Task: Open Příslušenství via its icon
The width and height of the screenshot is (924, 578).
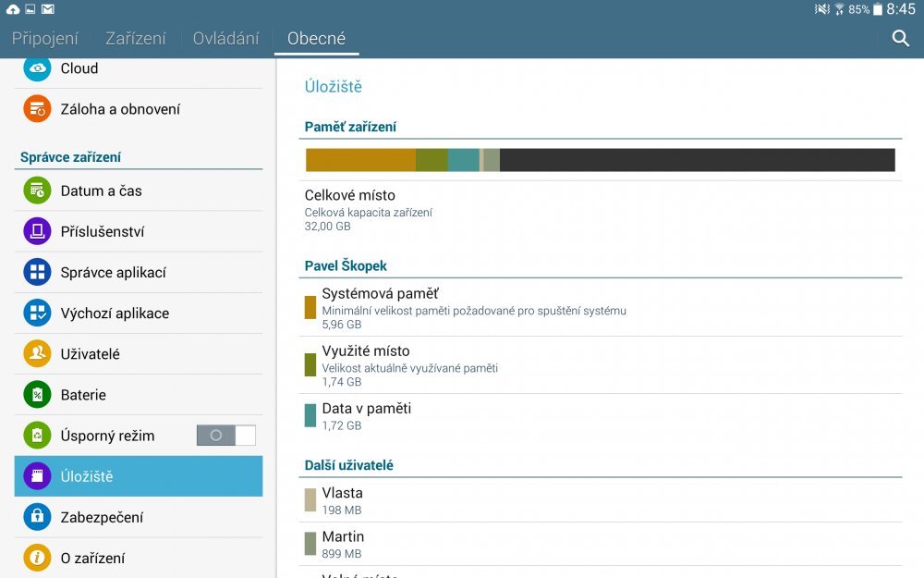Action: coord(37,231)
